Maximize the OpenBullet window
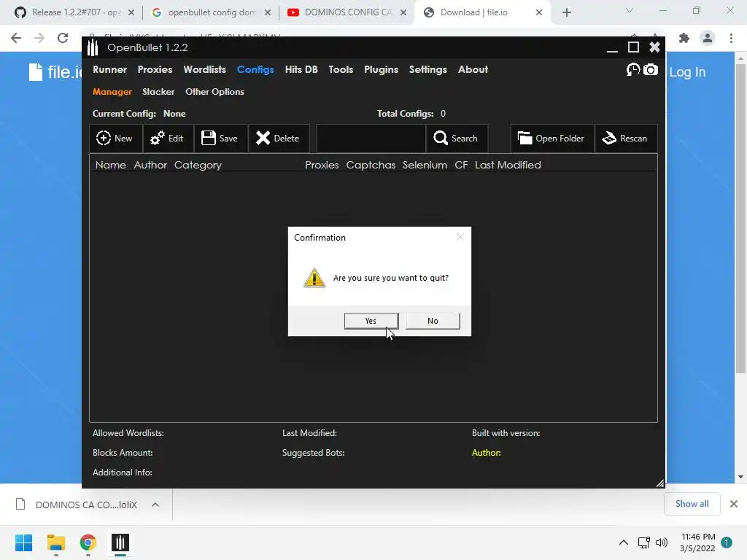 pyautogui.click(x=634, y=47)
